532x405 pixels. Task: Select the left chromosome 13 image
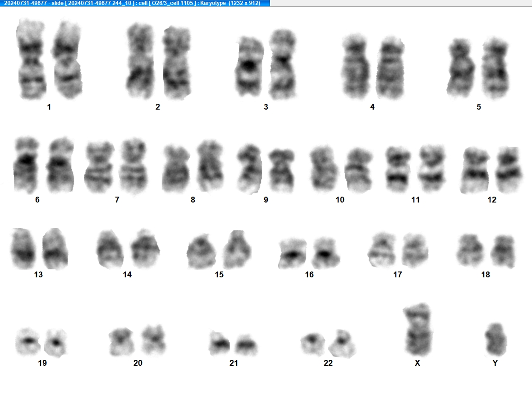click(23, 249)
